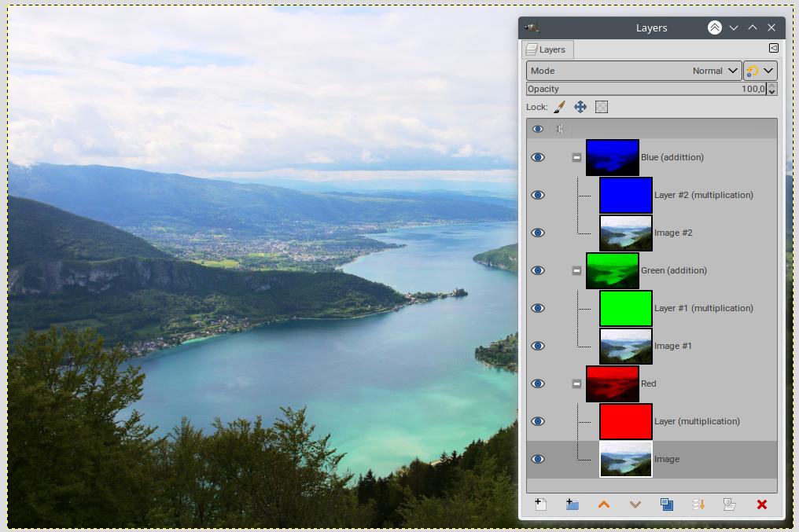Select the bottom Image layer thumbnail
This screenshot has height=532, width=799.
[626, 459]
